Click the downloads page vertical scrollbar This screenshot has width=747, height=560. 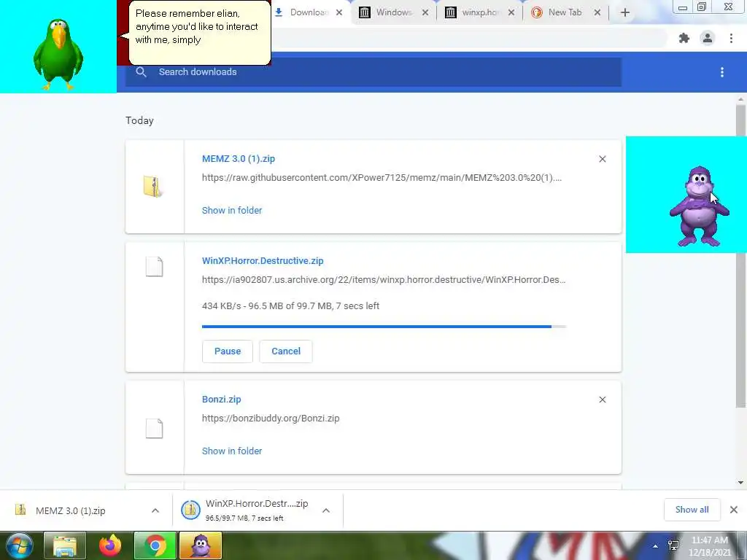point(740,256)
